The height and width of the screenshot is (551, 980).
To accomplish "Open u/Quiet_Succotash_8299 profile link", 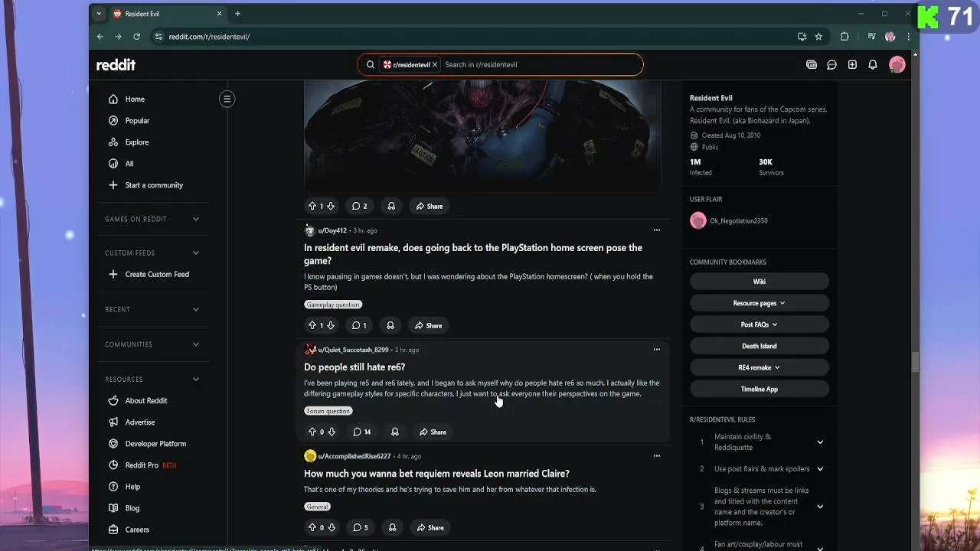I will pyautogui.click(x=353, y=350).
